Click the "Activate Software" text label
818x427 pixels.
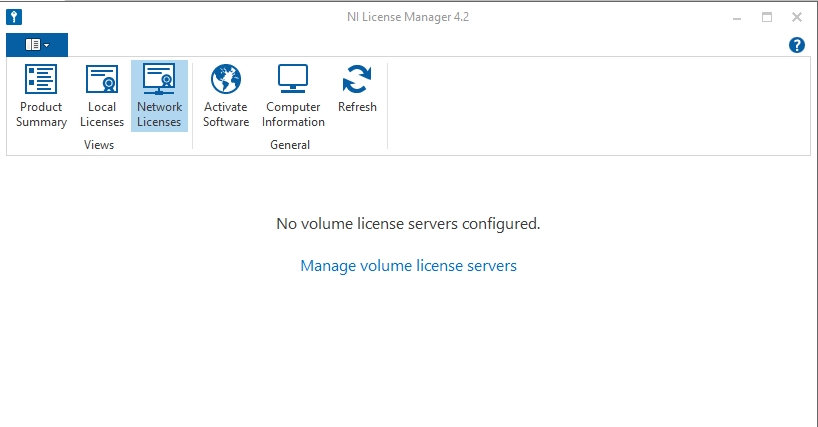tap(226, 115)
